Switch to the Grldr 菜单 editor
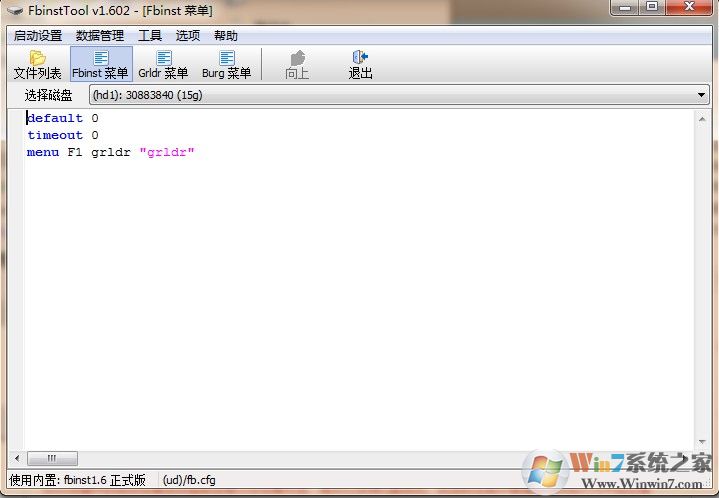Viewport: 719px width, 498px height. coord(163,64)
